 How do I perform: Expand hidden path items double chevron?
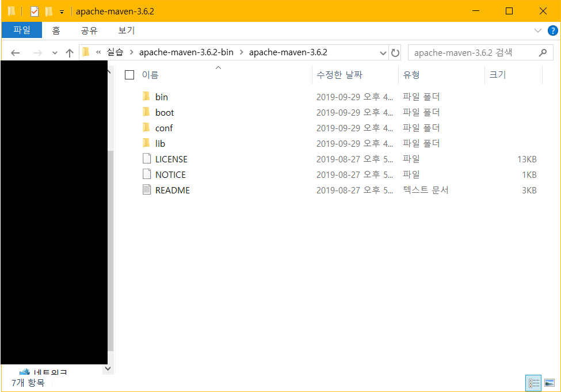(98, 52)
